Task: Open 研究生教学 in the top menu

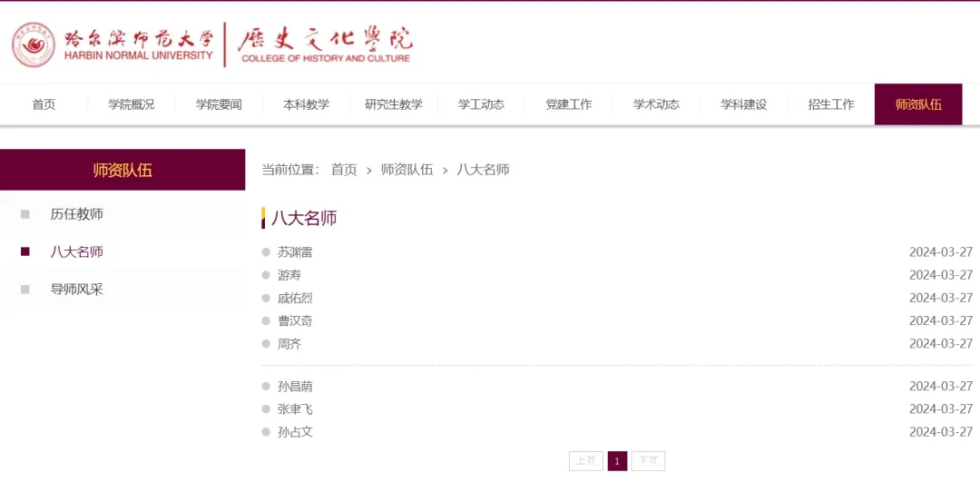Action: (x=394, y=104)
